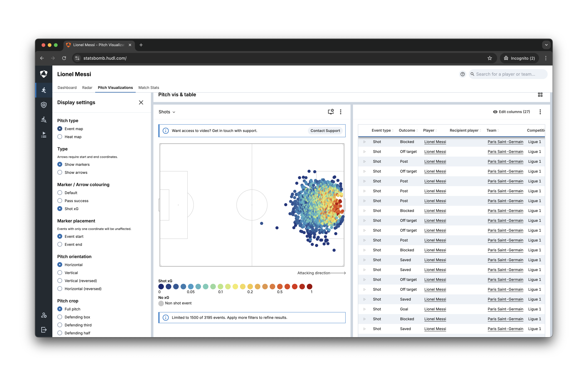The image size is (588, 387).
Task: View site information icon in address bar
Action: click(x=77, y=58)
